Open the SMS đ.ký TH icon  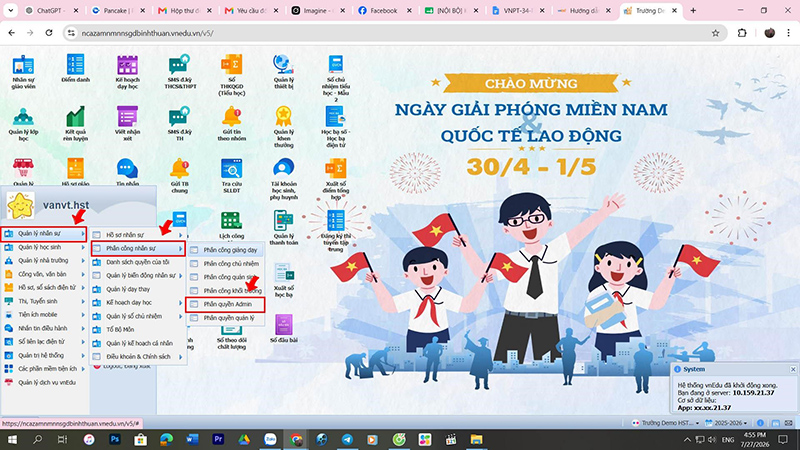pyautogui.click(x=180, y=123)
